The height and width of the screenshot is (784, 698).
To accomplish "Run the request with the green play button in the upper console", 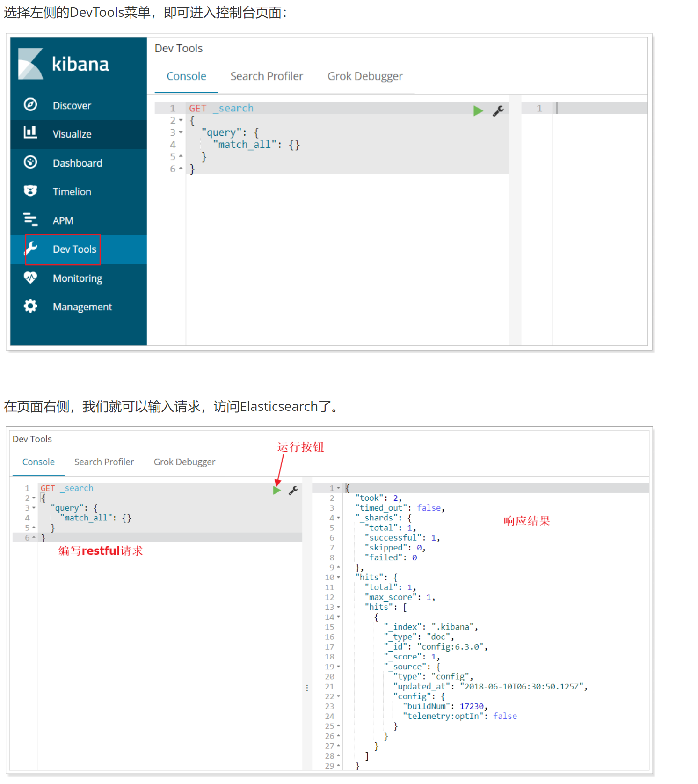I will [x=478, y=111].
